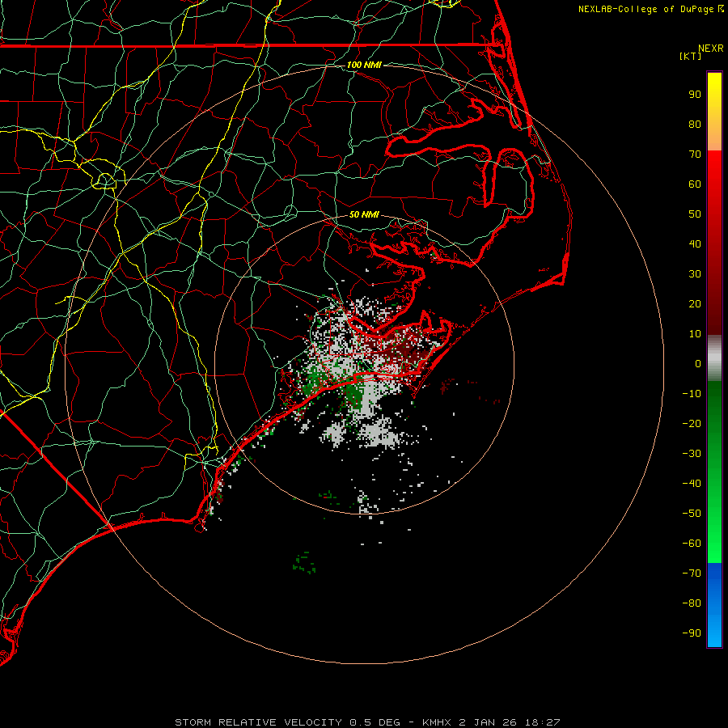Click the positive 70 knots scale label
728x728 pixels.
click(695, 154)
